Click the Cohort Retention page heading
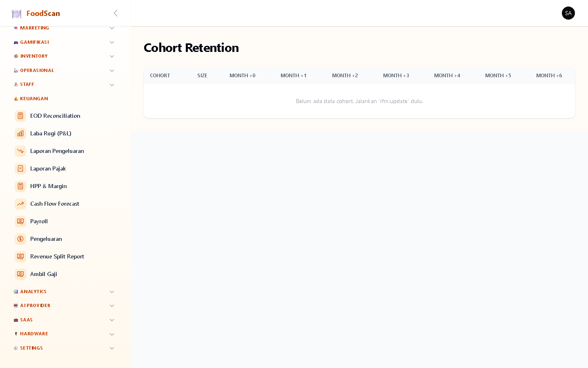Viewport: 588px width, 368px height. pos(191,48)
